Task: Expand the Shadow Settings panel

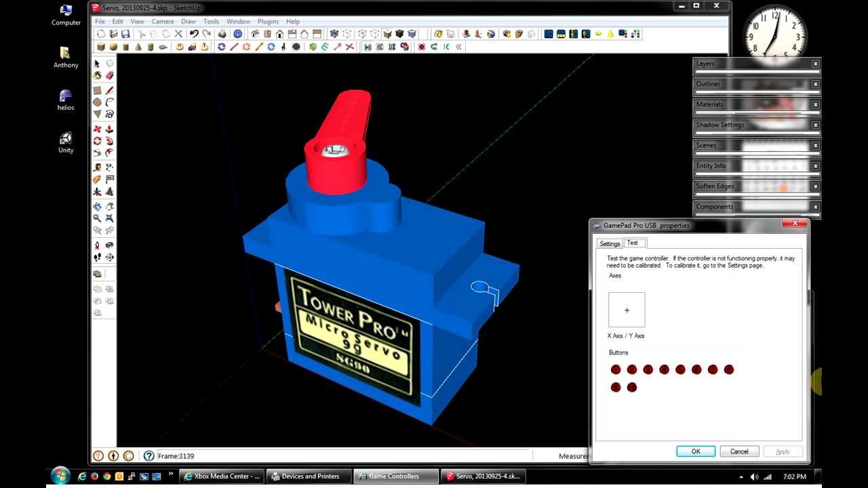Action: click(756, 125)
